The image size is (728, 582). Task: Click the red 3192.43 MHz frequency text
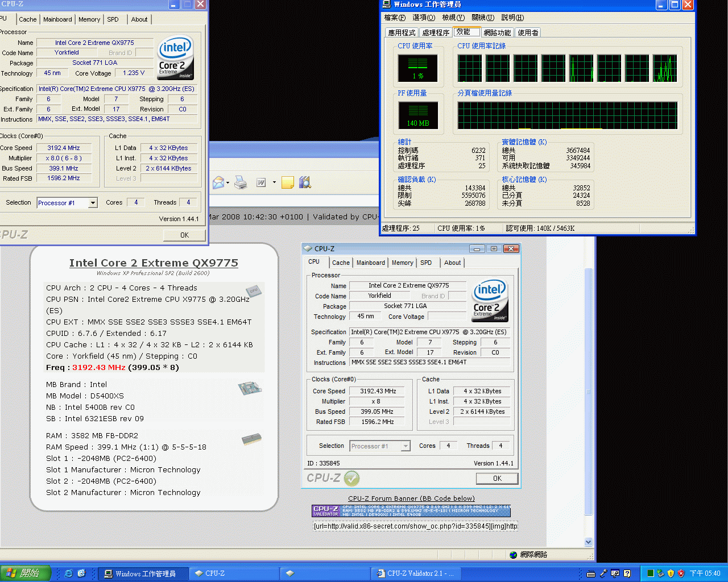(x=99, y=367)
